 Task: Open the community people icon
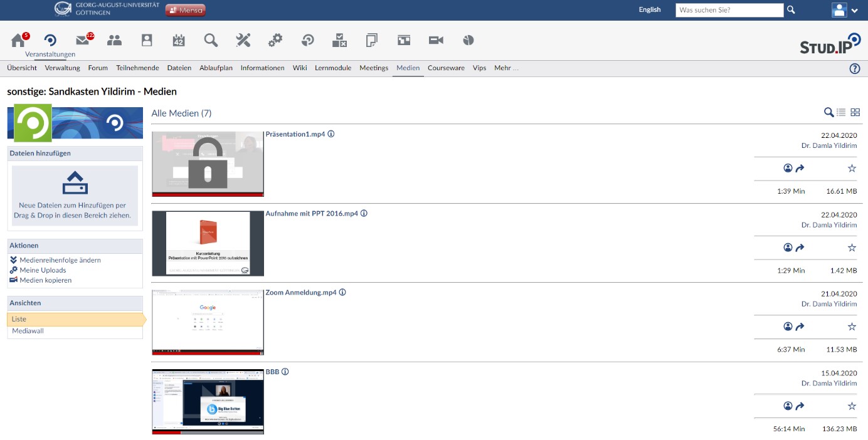114,41
